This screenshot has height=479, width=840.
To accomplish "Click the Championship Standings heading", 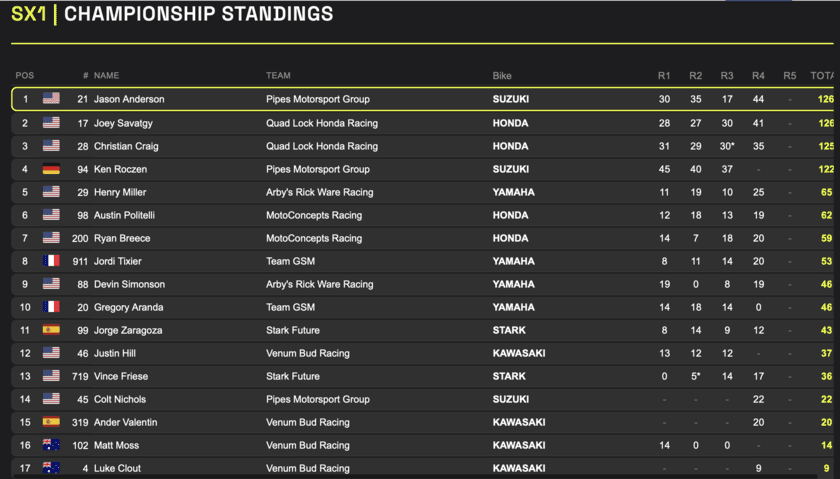I will pyautogui.click(x=198, y=15).
